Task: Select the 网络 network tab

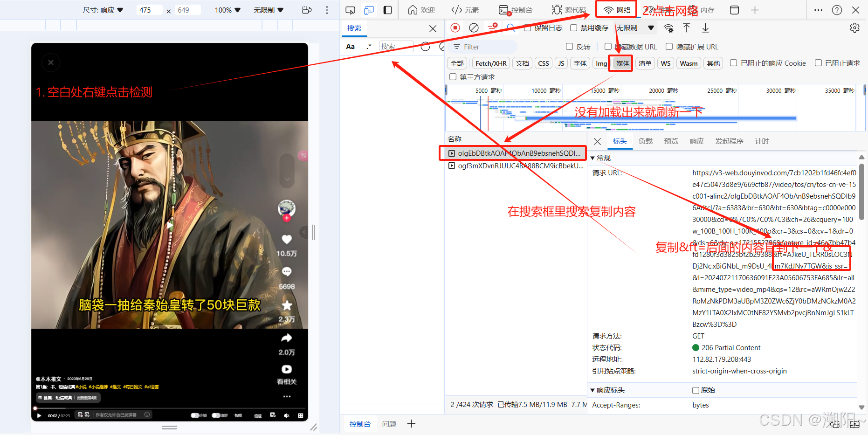Action: 617,10
